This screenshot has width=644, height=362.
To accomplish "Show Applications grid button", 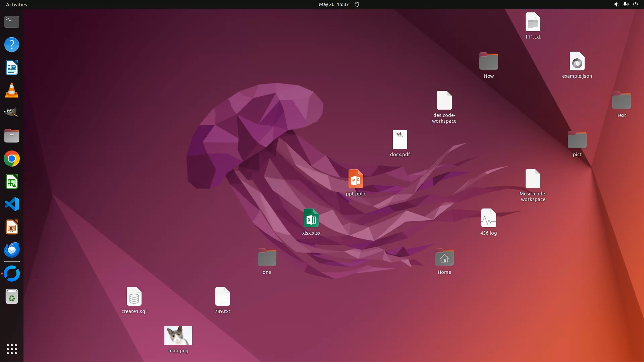I will tap(12, 349).
